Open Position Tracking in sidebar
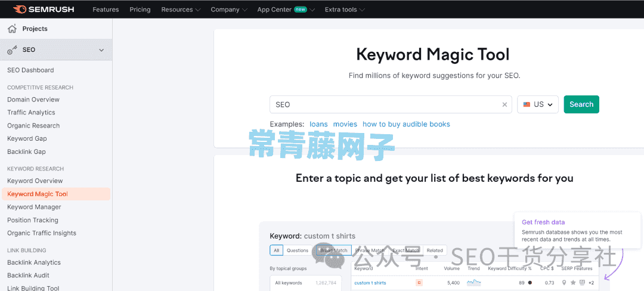Viewport: 644px width, 291px height. click(33, 221)
